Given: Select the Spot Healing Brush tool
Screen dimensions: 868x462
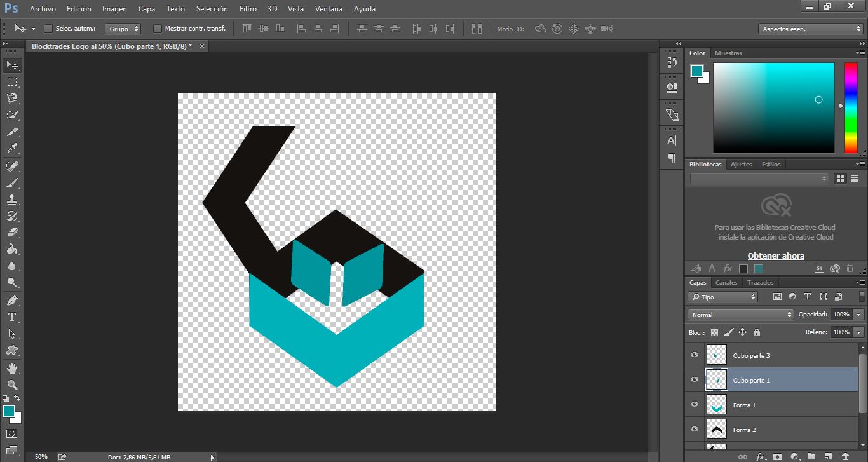Looking at the screenshot, I should [12, 166].
